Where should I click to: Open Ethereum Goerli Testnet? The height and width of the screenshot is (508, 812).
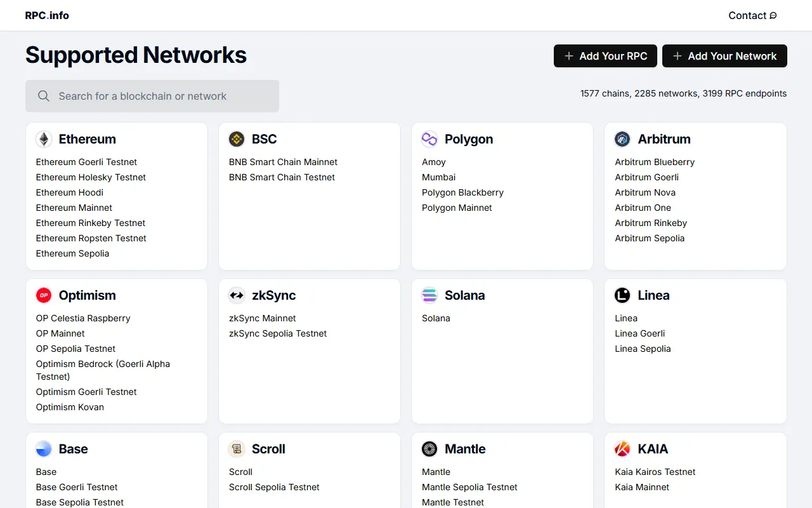pos(86,162)
